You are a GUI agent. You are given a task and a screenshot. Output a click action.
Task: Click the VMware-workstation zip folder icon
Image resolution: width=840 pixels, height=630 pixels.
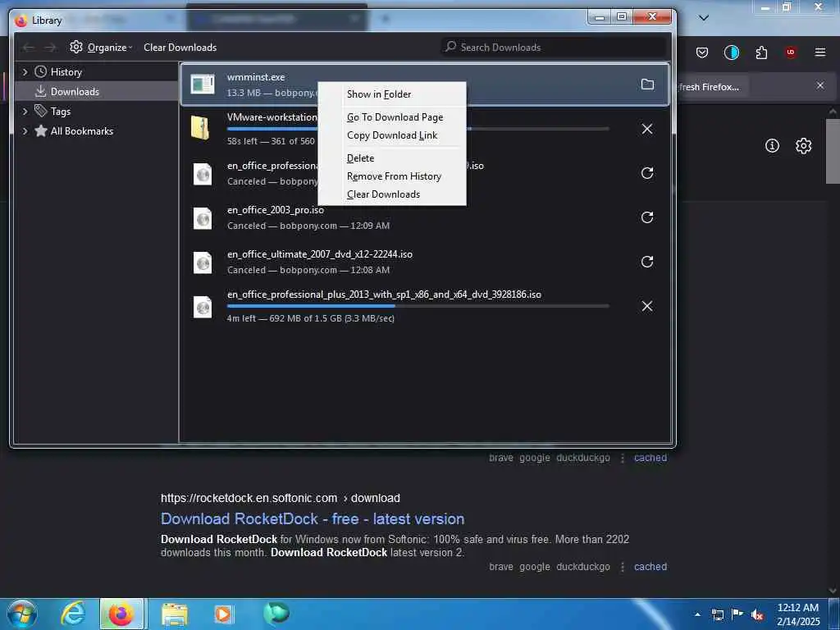(200, 128)
